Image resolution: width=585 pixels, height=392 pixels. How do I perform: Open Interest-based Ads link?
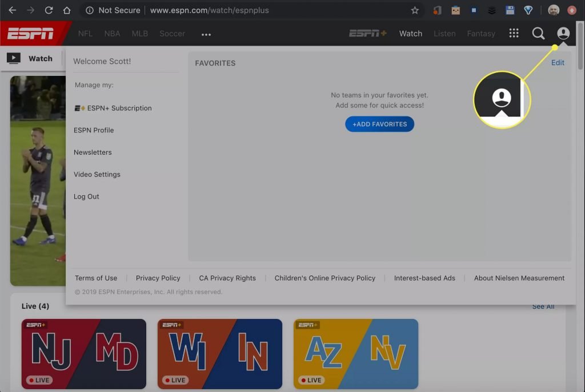(424, 278)
